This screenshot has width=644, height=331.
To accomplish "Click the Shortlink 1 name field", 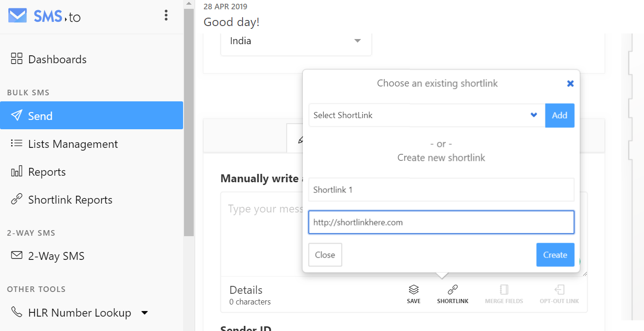I will (x=441, y=190).
